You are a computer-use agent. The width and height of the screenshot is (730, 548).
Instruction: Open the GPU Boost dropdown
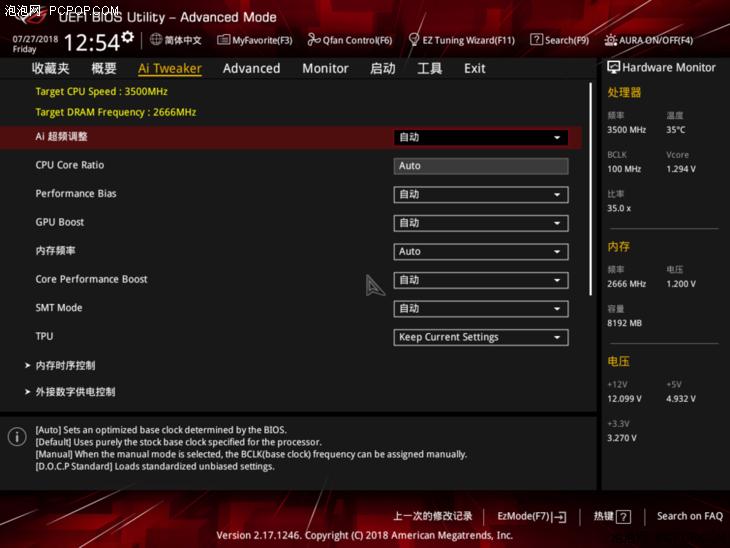click(480, 223)
